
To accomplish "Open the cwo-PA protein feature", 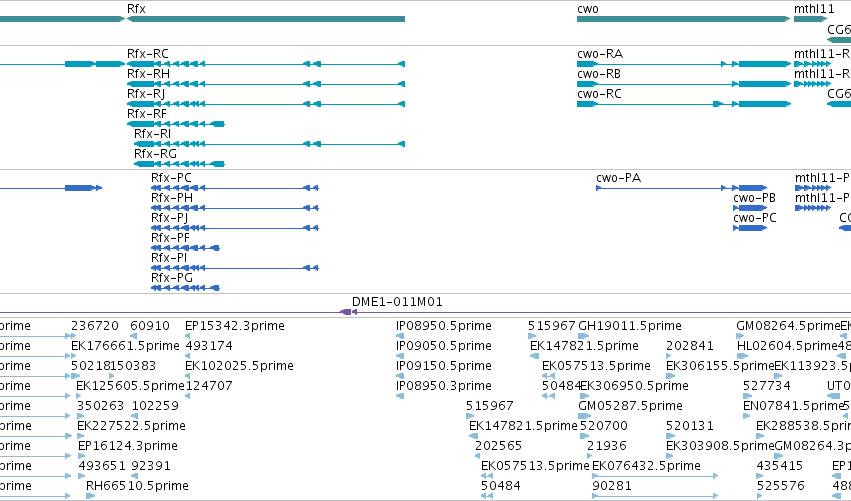I will (x=618, y=178).
